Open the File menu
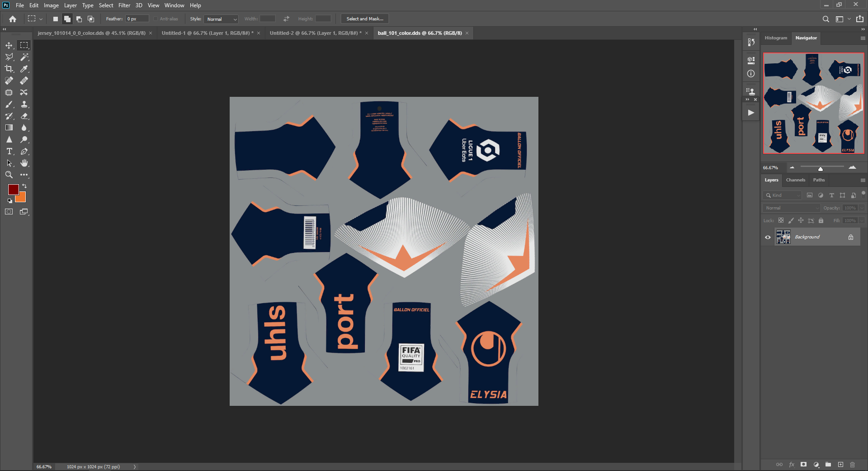 tap(20, 5)
